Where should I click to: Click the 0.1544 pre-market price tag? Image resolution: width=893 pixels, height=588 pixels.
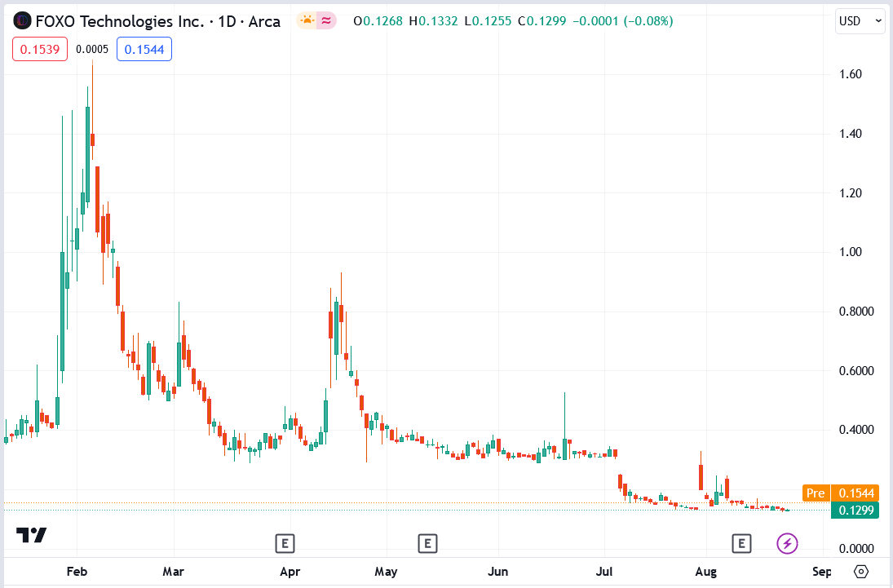pyautogui.click(x=855, y=493)
